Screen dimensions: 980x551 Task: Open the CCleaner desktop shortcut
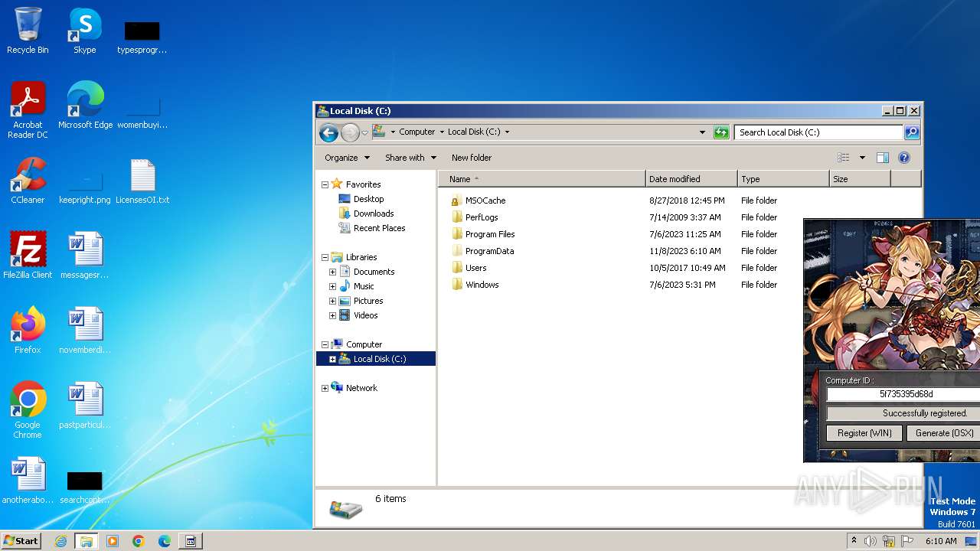[x=28, y=181]
